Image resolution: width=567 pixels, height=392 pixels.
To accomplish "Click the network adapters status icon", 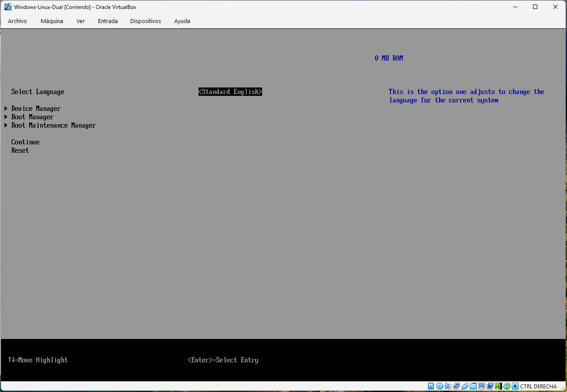I will pyautogui.click(x=456, y=386).
